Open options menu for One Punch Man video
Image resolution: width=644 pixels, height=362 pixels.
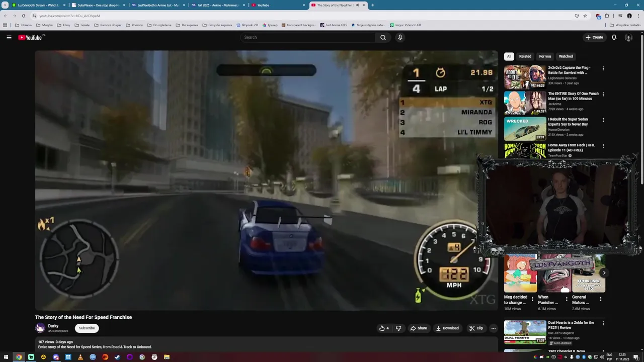click(x=603, y=94)
